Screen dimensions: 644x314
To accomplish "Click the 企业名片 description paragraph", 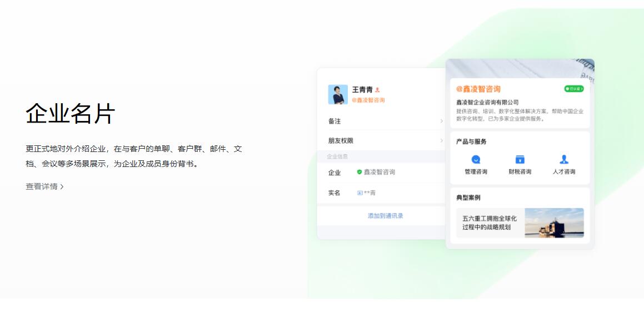I will (x=134, y=156).
